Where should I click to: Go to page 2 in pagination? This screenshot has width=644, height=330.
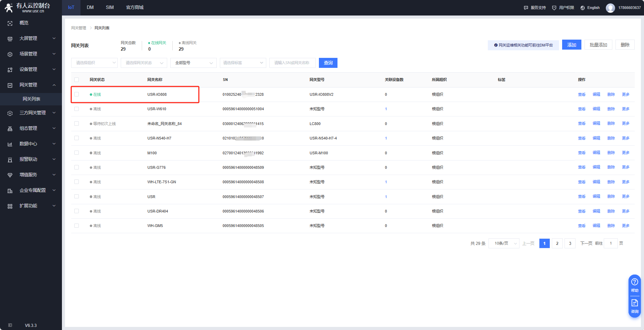557,243
